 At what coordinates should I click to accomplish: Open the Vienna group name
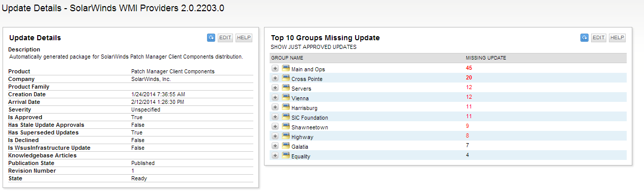click(300, 98)
